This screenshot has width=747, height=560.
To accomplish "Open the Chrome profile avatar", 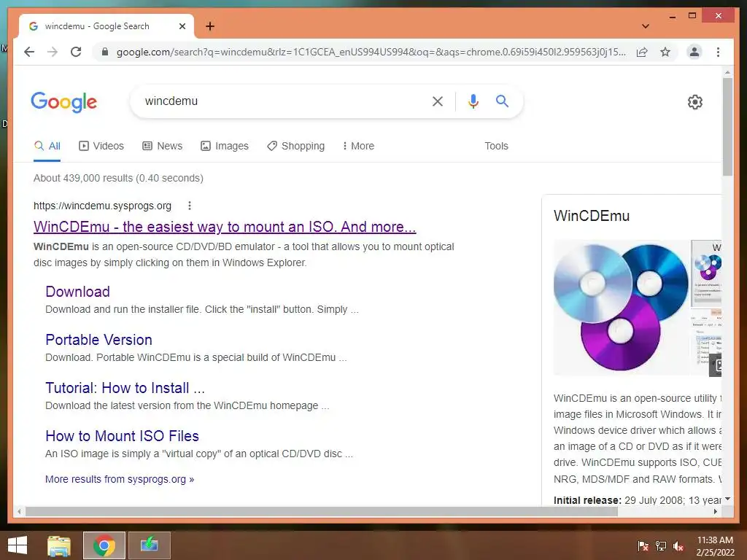I will pyautogui.click(x=694, y=52).
